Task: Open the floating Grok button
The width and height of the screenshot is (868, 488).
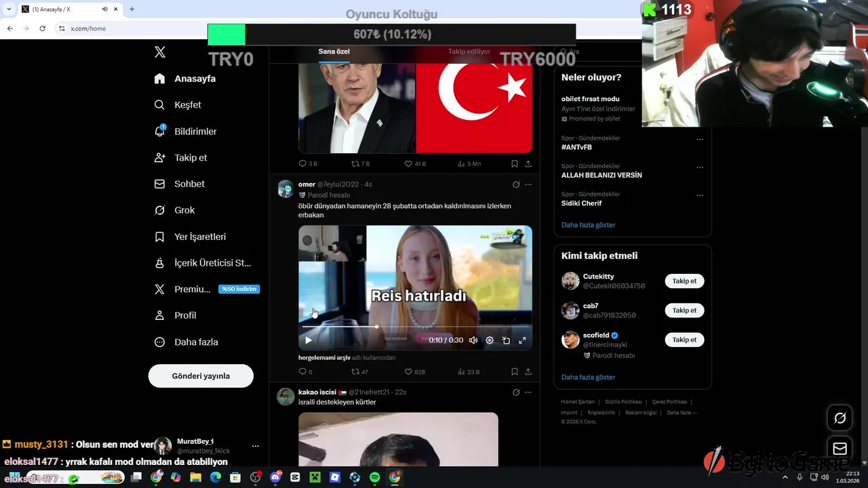Action: click(x=840, y=418)
